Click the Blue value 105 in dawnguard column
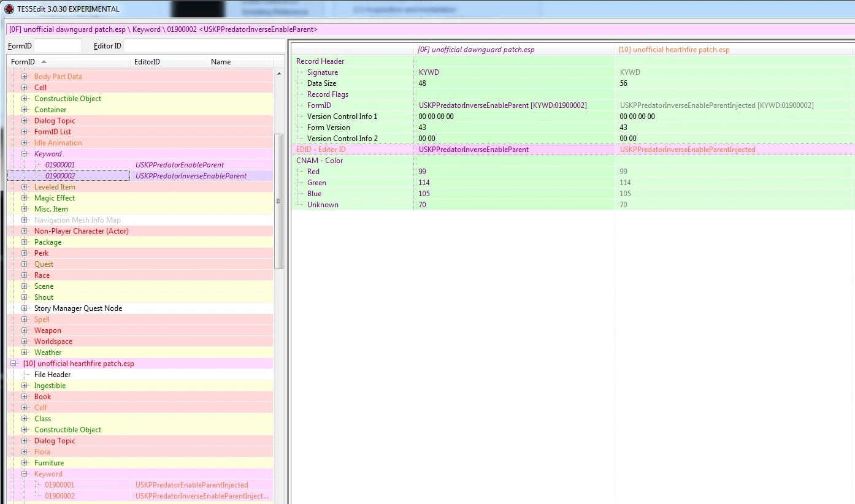This screenshot has height=504, width=855. coord(424,194)
